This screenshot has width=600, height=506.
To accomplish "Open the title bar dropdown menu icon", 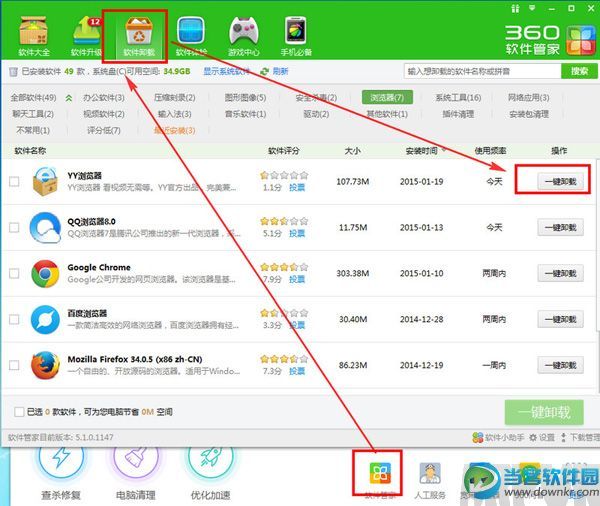I will 532,8.
